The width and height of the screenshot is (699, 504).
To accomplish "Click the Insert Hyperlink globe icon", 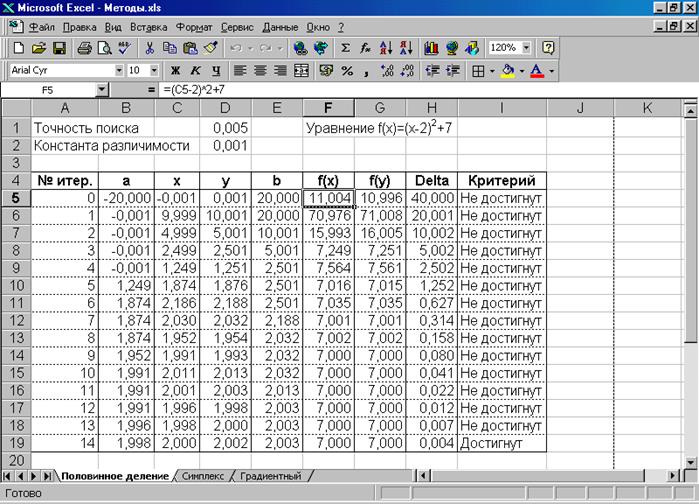I will pos(300,48).
